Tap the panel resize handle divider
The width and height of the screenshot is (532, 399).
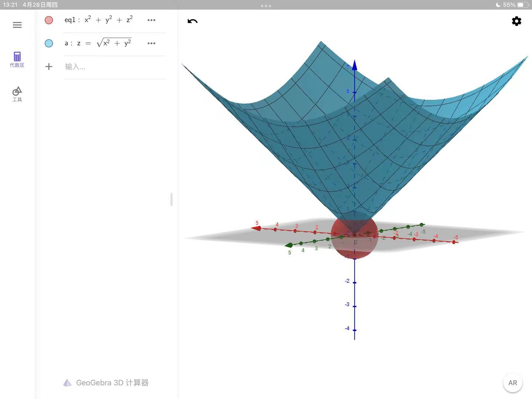pos(171,199)
